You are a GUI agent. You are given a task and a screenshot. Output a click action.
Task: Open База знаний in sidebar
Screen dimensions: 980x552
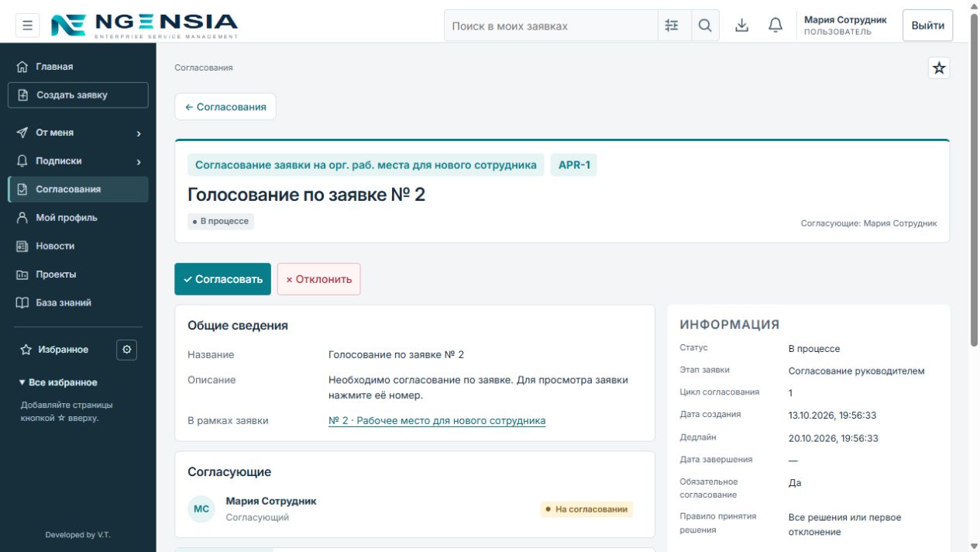coord(77,303)
